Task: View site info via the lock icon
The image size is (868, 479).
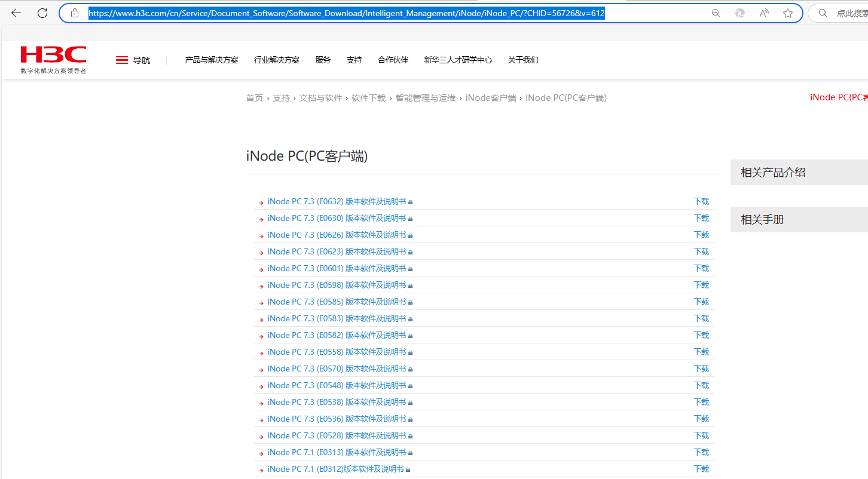Action: (75, 13)
